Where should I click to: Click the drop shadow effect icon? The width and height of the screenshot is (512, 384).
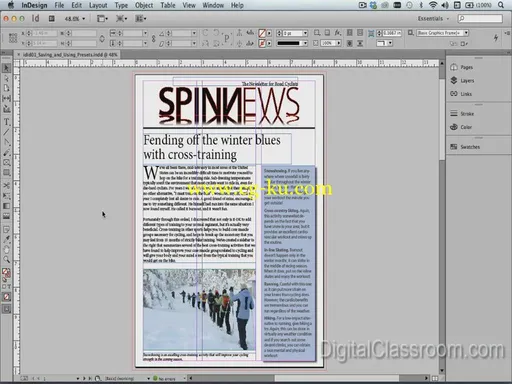(327, 33)
